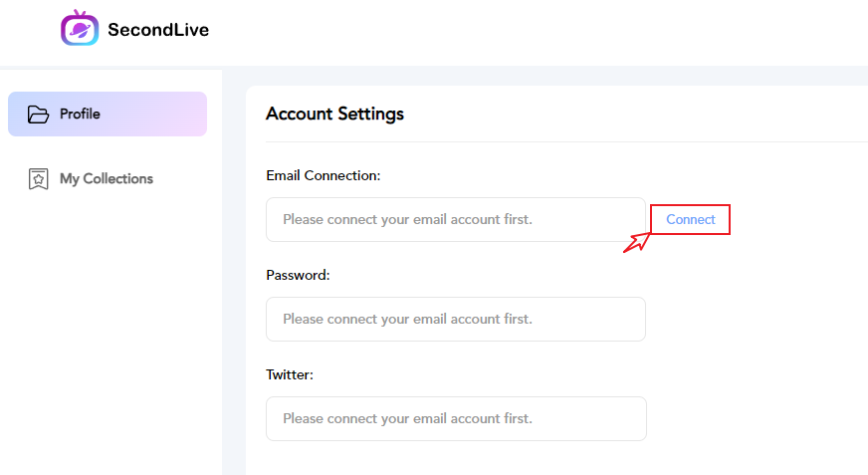Focus the Twitter input field
Image resolution: width=868 pixels, height=475 pixels.
tap(456, 418)
